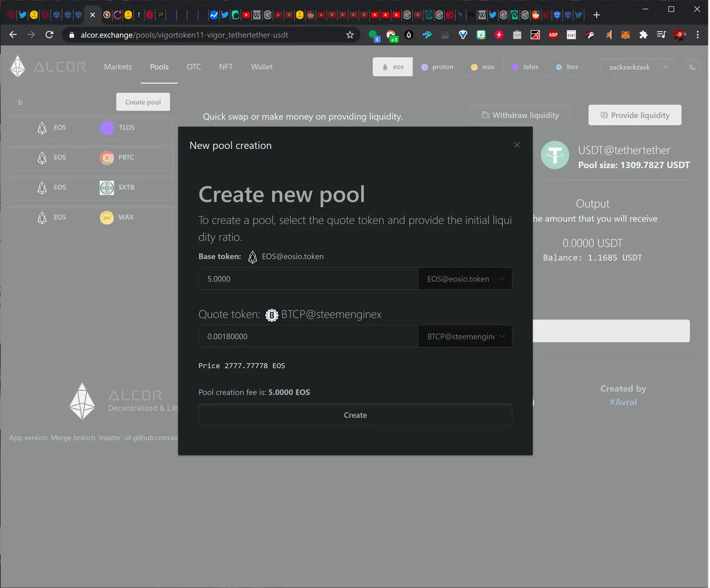The width and height of the screenshot is (710, 588).
Task: Open the Markets page
Action: (118, 67)
